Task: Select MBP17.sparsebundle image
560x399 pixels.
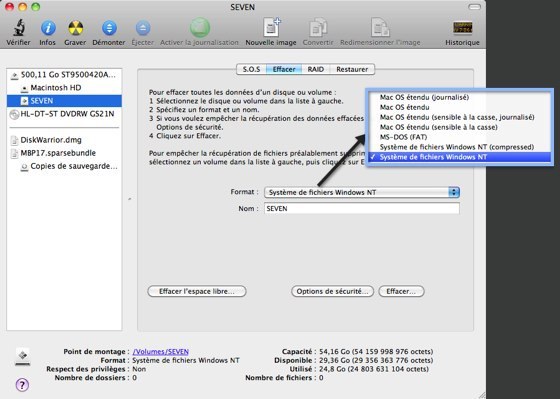Action: [x=64, y=153]
